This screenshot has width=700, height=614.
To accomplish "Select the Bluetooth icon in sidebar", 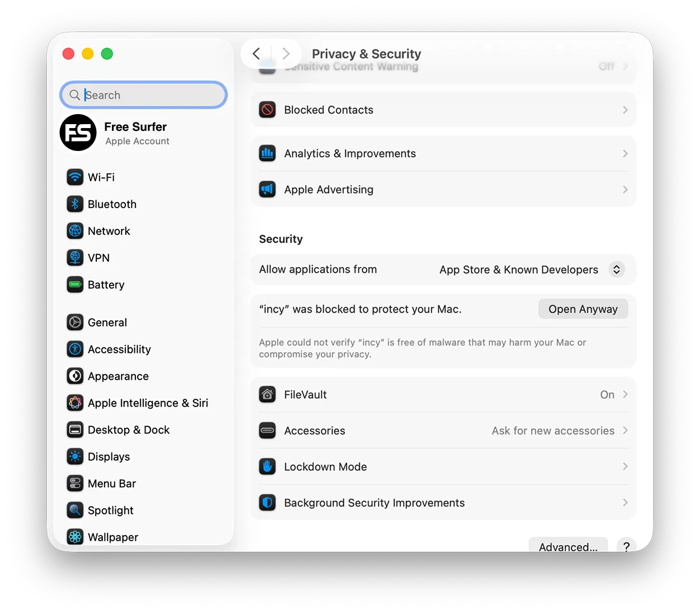I will click(75, 204).
